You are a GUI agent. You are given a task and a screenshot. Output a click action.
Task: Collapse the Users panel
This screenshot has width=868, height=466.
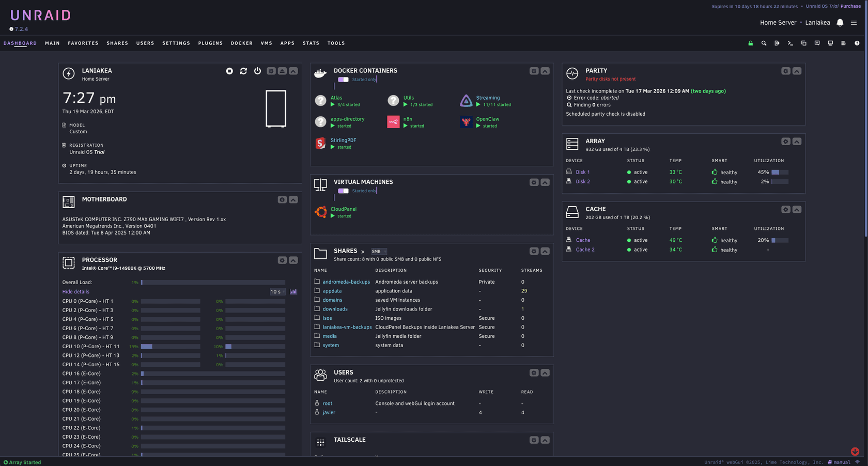point(545,373)
